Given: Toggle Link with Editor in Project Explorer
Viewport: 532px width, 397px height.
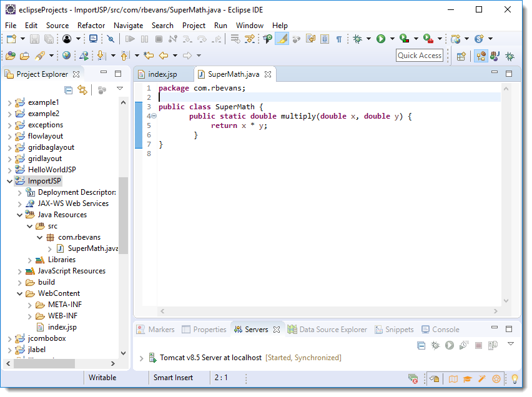Looking at the screenshot, I should pos(82,90).
